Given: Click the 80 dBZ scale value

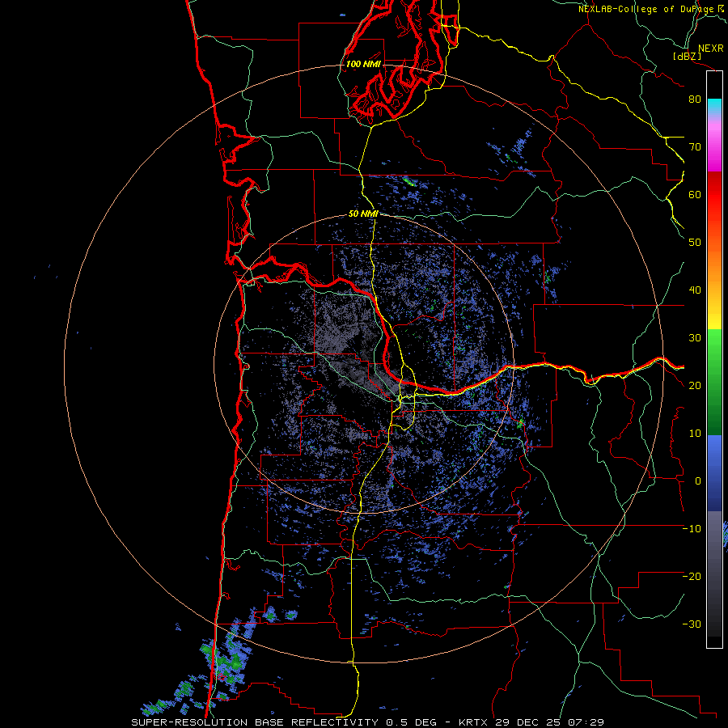Looking at the screenshot, I should 695,99.
